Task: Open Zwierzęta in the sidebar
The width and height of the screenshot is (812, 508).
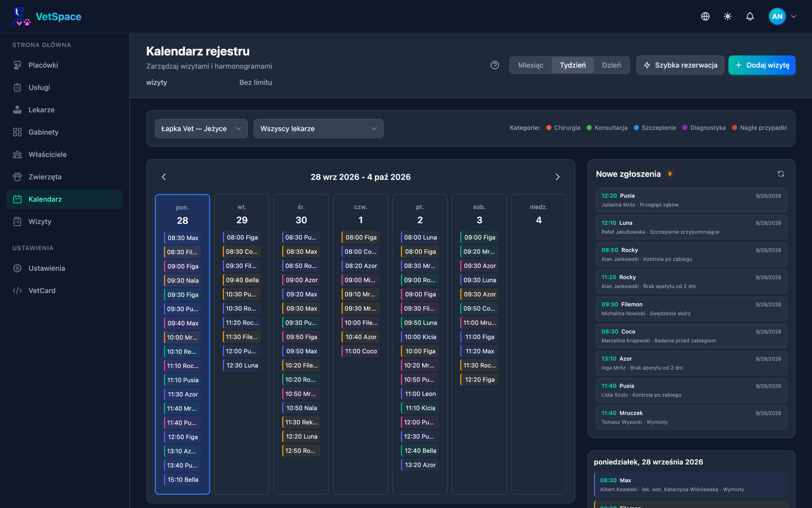Action: pyautogui.click(x=65, y=177)
